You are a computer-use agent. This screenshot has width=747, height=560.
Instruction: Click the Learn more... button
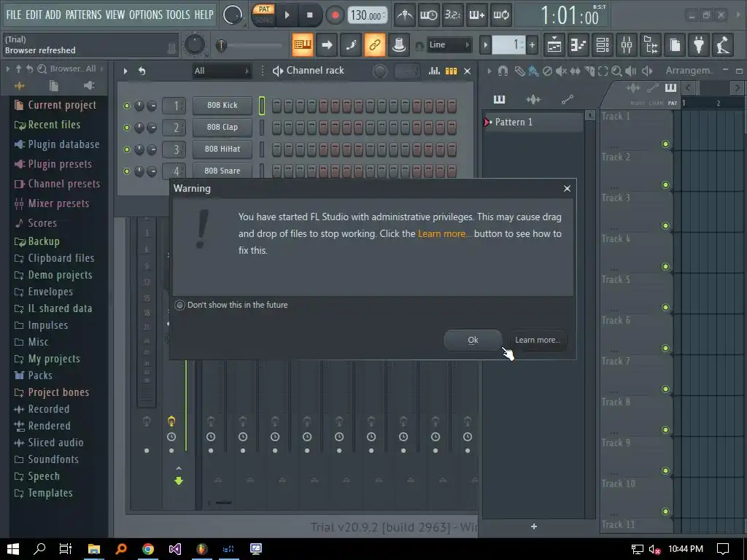tap(538, 340)
